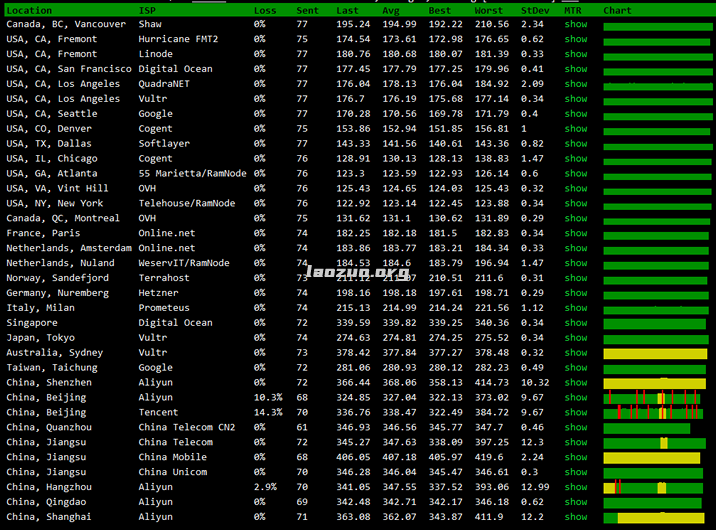Open show link for Dallas Softlayer

(576, 144)
